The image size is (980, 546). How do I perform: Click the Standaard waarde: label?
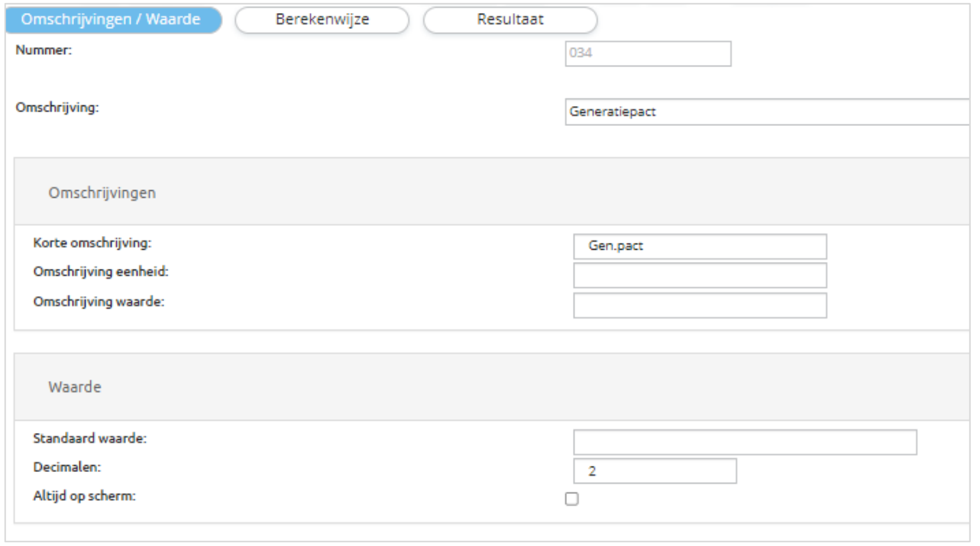coord(90,438)
